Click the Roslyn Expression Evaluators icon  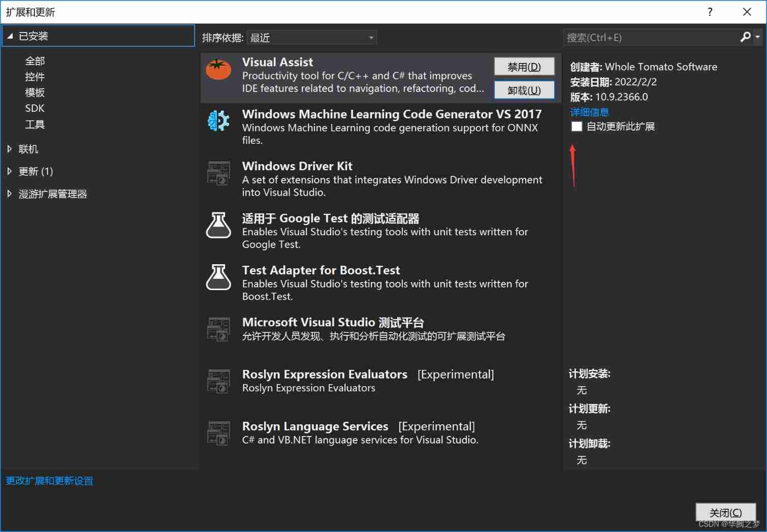pyautogui.click(x=218, y=381)
